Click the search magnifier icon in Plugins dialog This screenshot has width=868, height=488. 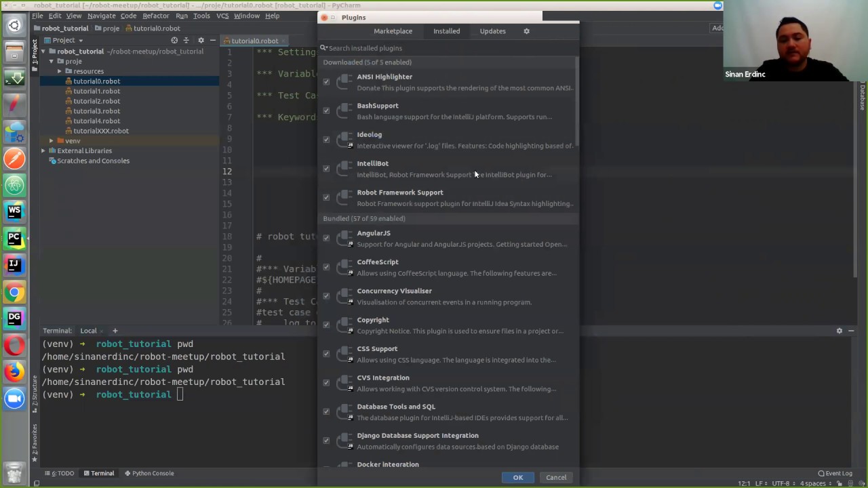[323, 48]
